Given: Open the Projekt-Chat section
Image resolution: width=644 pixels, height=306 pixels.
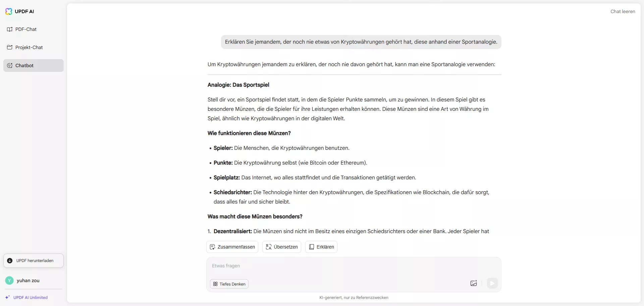Looking at the screenshot, I should coord(28,47).
